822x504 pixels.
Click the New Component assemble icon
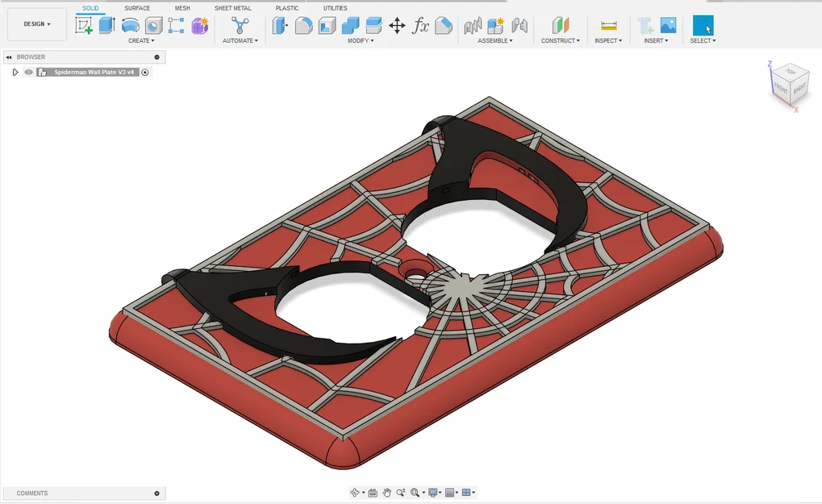[494, 25]
